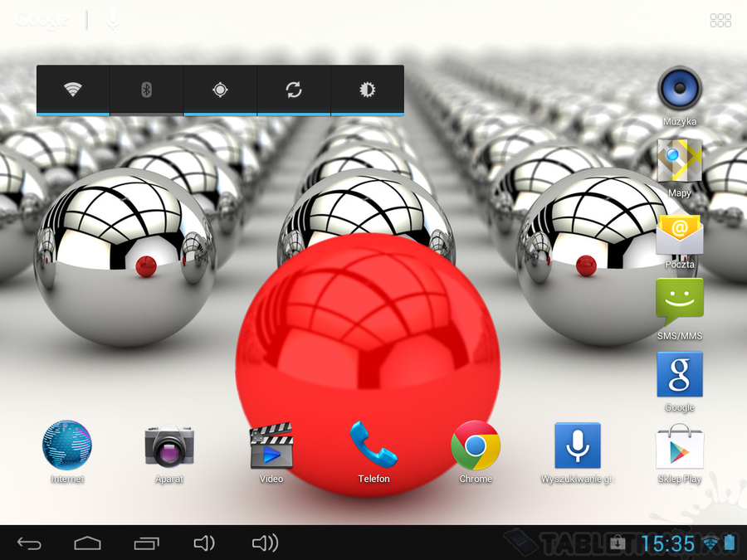The height and width of the screenshot is (560, 747).
Task: Open the all apps drawer grid
Action: click(x=720, y=21)
